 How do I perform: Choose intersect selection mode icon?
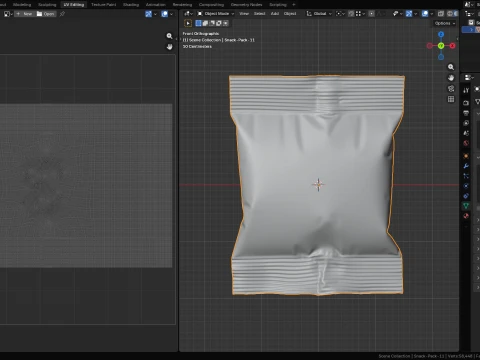(226, 23)
